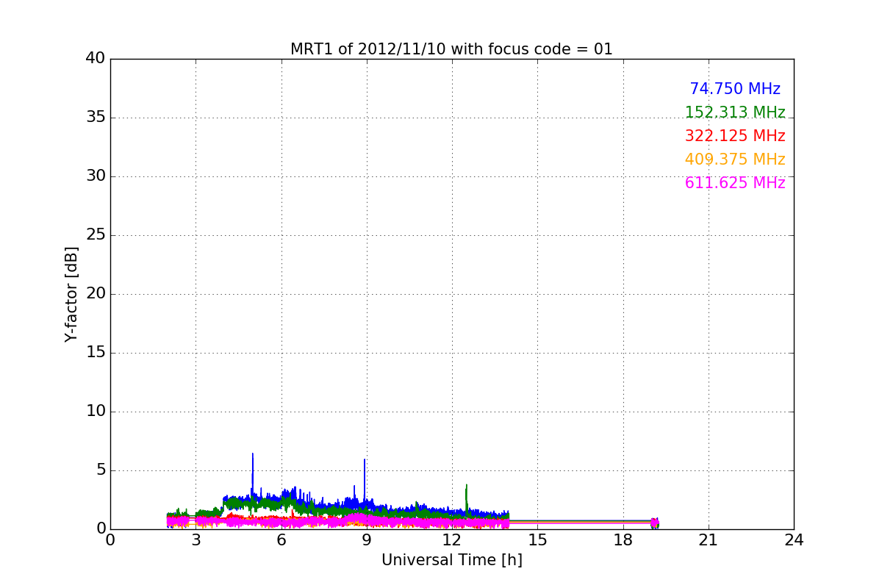The height and width of the screenshot is (588, 882).
Task: Click the y-axis tick label 10
Action: (x=96, y=412)
